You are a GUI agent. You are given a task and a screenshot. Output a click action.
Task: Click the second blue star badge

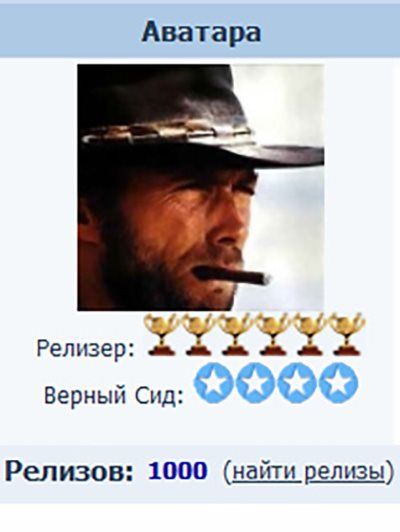coord(255,382)
